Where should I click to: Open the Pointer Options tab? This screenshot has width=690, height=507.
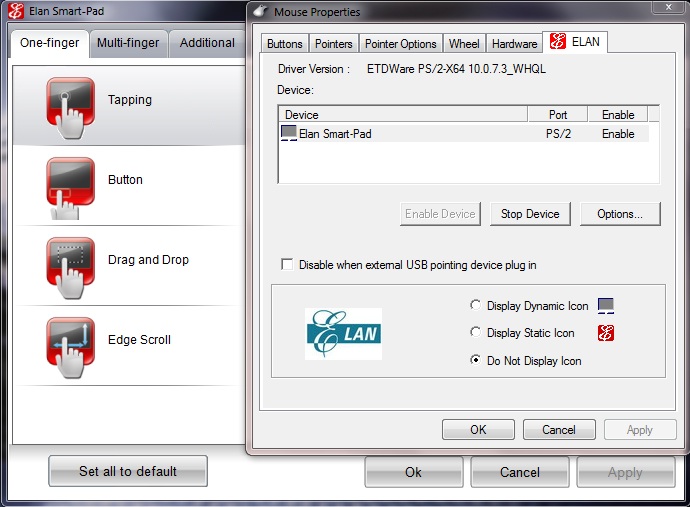(x=400, y=44)
